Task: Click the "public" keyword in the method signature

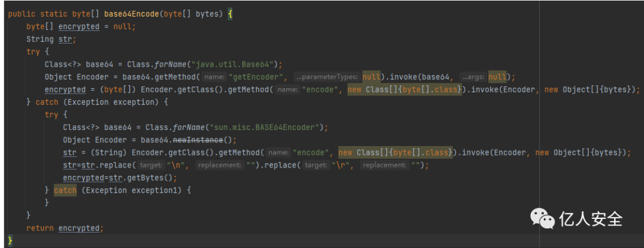Action: [22, 14]
